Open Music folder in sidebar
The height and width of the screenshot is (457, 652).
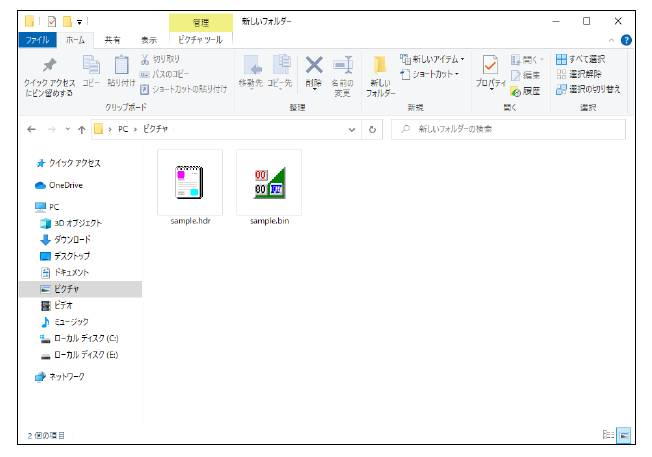click(x=65, y=322)
